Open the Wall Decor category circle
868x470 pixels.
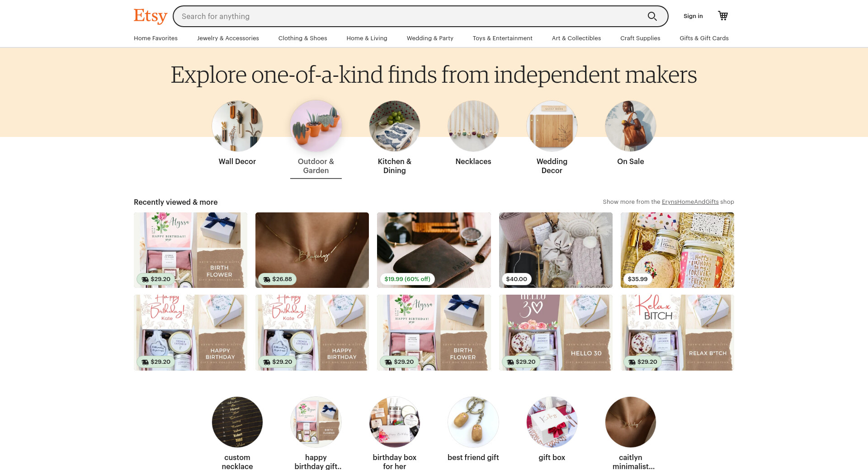(237, 126)
